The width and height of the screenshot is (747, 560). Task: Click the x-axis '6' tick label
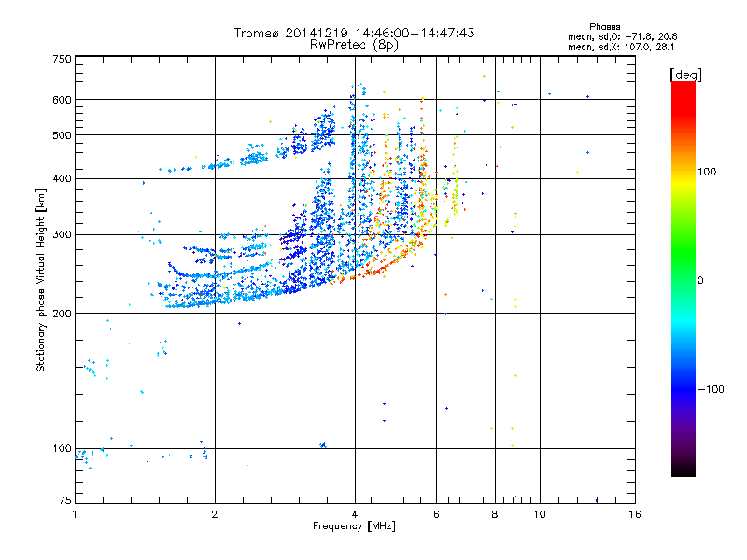(436, 514)
